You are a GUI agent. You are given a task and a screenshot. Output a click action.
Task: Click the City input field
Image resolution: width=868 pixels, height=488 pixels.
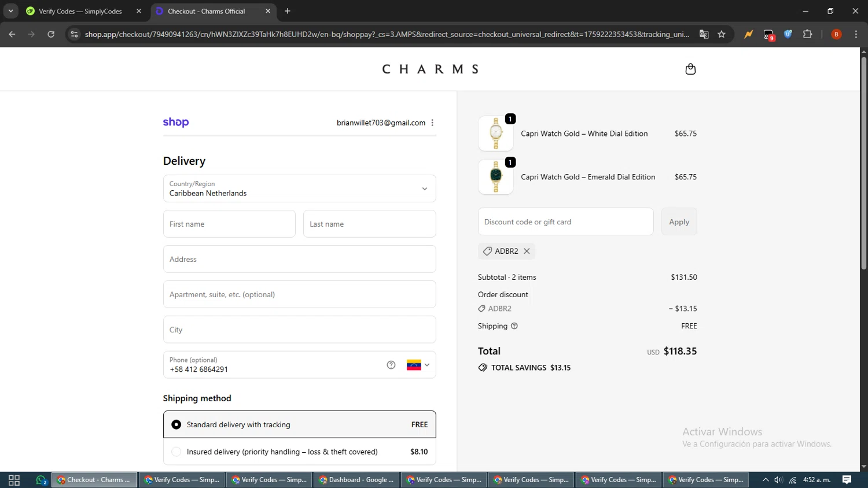click(x=300, y=330)
